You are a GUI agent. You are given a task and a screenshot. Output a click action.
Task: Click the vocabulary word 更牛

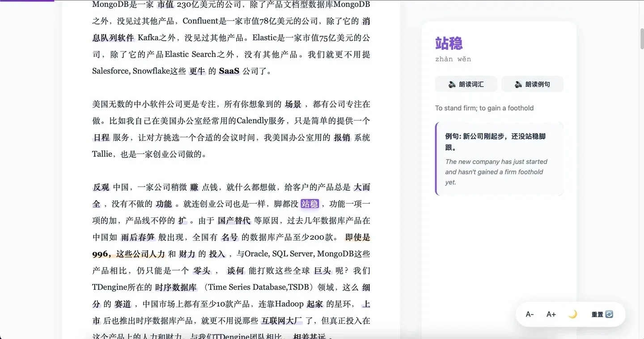pyautogui.click(x=197, y=71)
